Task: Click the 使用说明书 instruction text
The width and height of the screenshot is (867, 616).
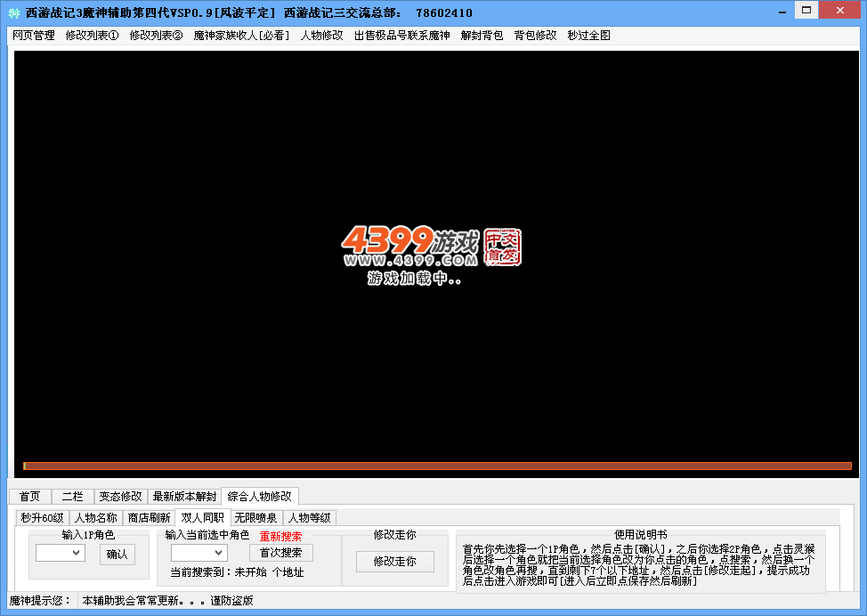Action: (638, 564)
